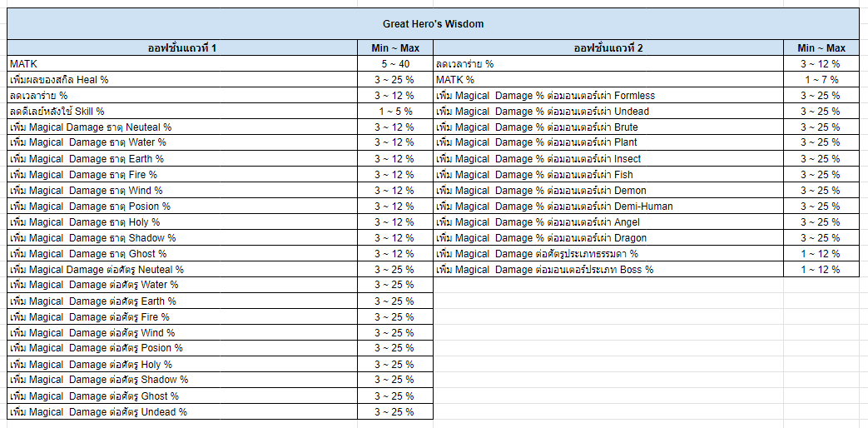Click the 'ต่อมอนเตอร์ประเภท Boss %' cell

(x=608, y=270)
